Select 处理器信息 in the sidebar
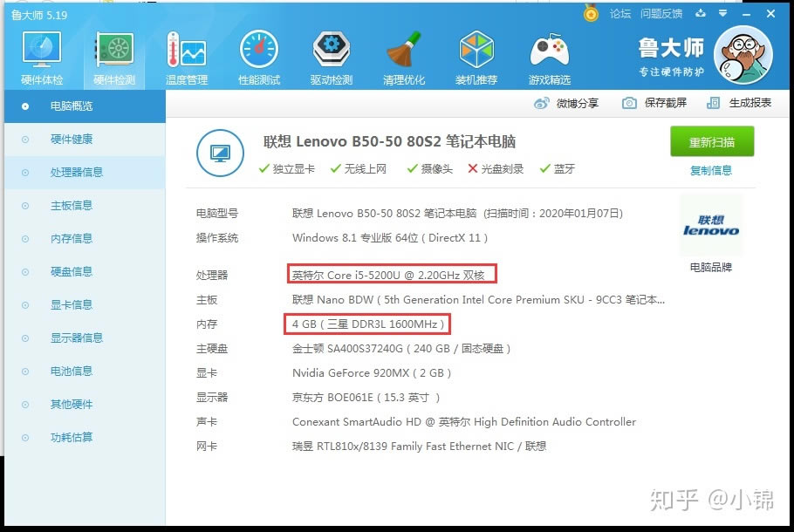This screenshot has width=794, height=532. 85,172
